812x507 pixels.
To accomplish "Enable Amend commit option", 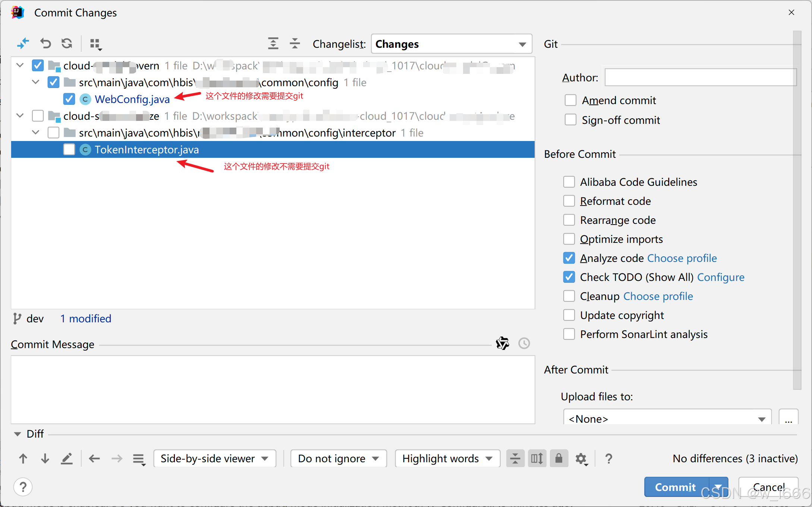I will (x=570, y=100).
